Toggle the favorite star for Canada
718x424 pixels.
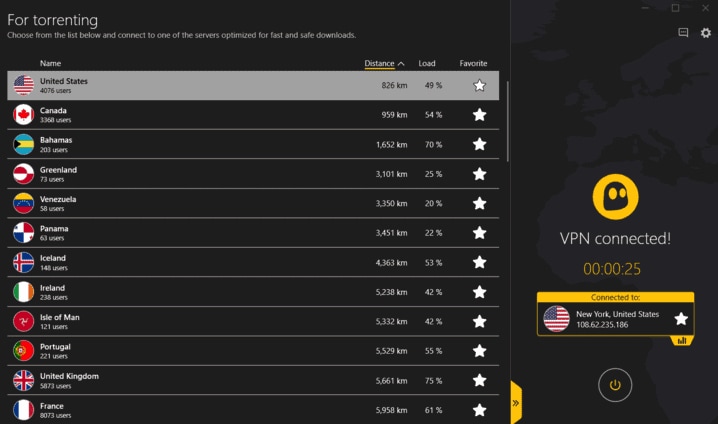[479, 115]
